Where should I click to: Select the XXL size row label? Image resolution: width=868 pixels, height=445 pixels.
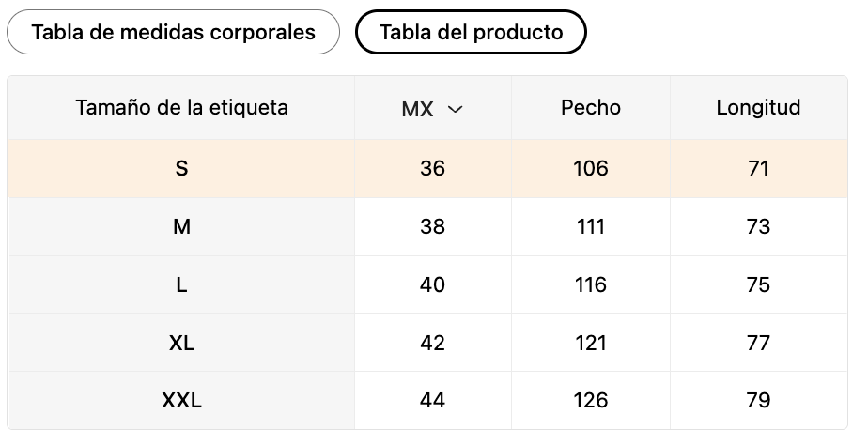click(181, 400)
